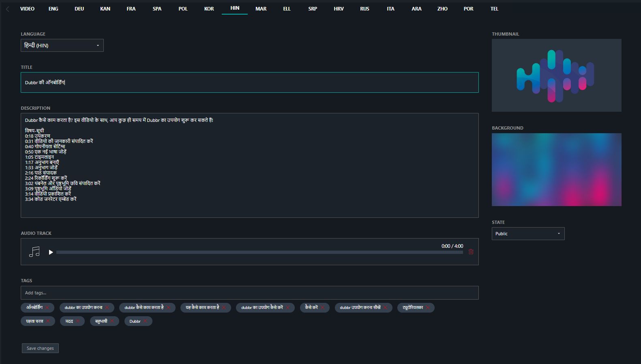Switch to the MAR language tab
Viewport: 641px width, 364px height.
coord(261,9)
